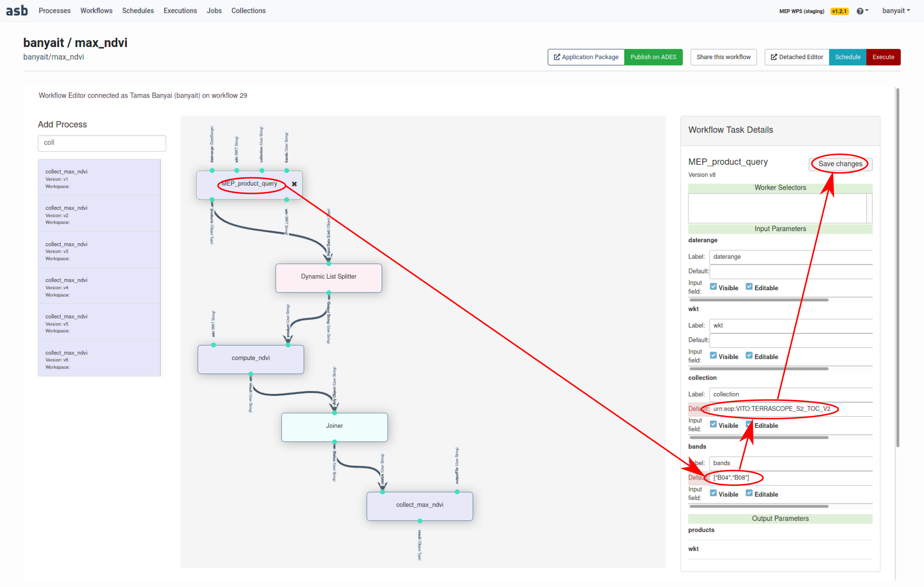
Task: Remove MEP_product_query node with X icon
Action: (x=294, y=184)
